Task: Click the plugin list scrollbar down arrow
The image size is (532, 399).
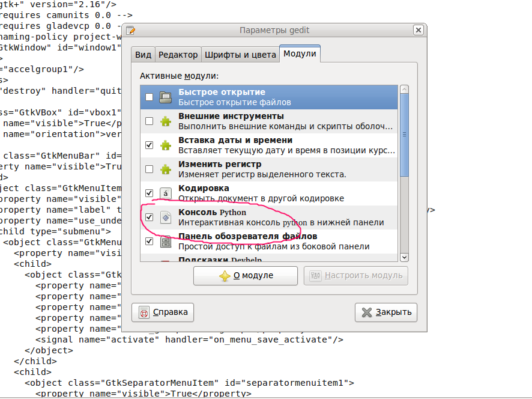Action: point(404,257)
